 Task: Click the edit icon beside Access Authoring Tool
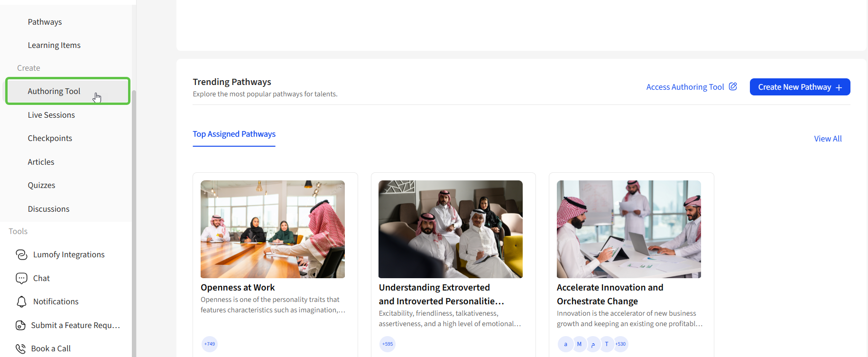point(733,86)
